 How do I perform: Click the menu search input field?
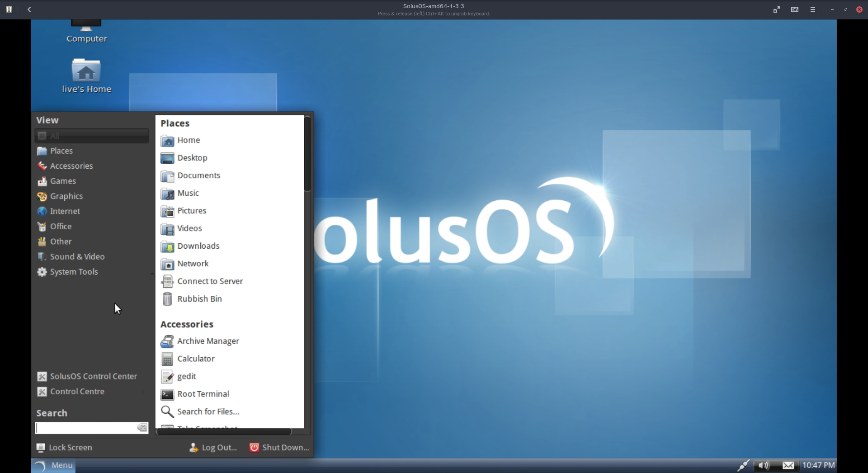(x=86, y=428)
